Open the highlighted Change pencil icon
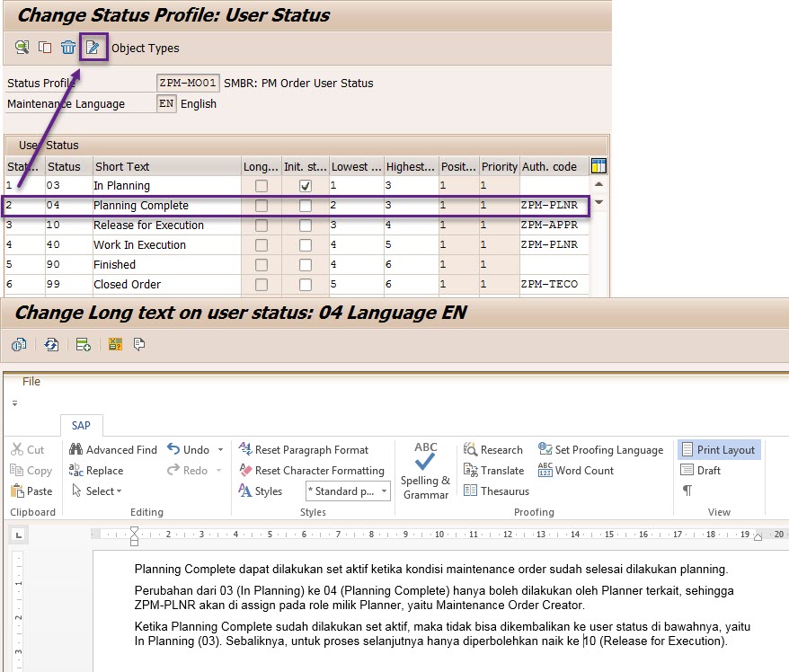The image size is (789, 672). click(x=93, y=47)
